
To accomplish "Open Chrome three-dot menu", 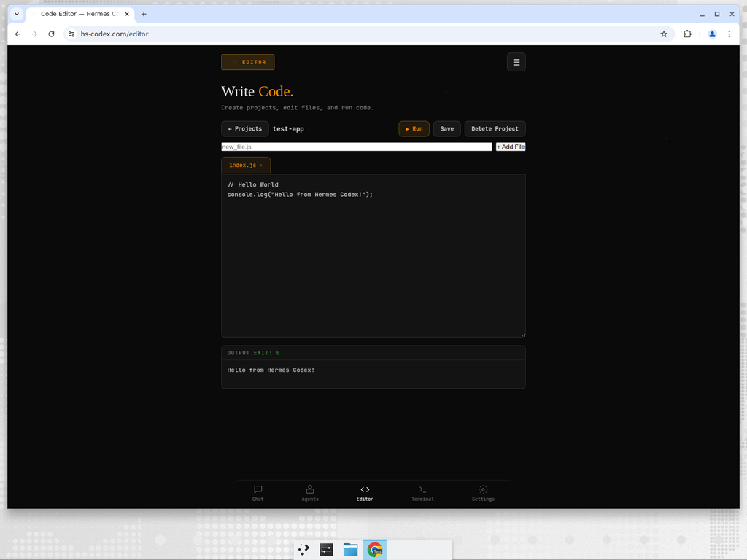I will click(x=729, y=34).
